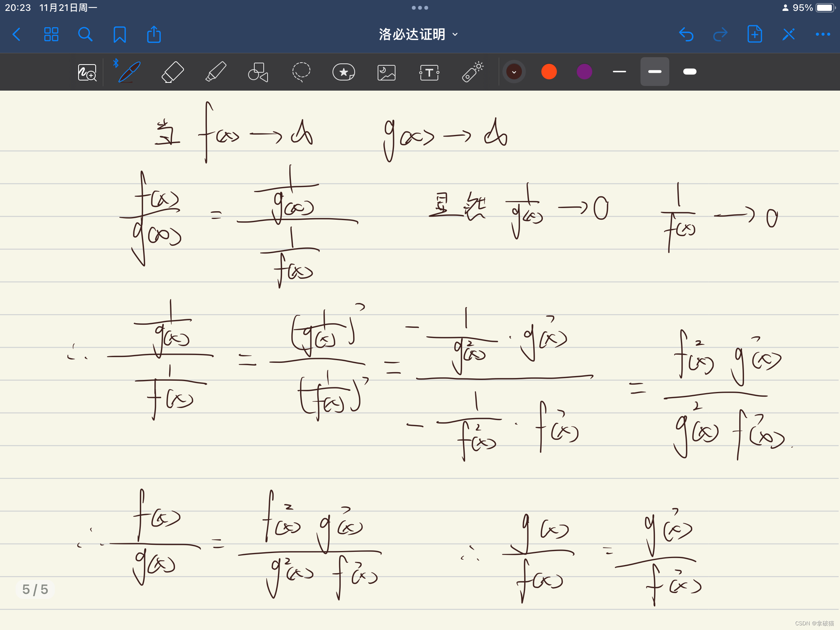The image size is (840, 630).
Task: Open the three-dot more options menu
Action: [x=822, y=34]
